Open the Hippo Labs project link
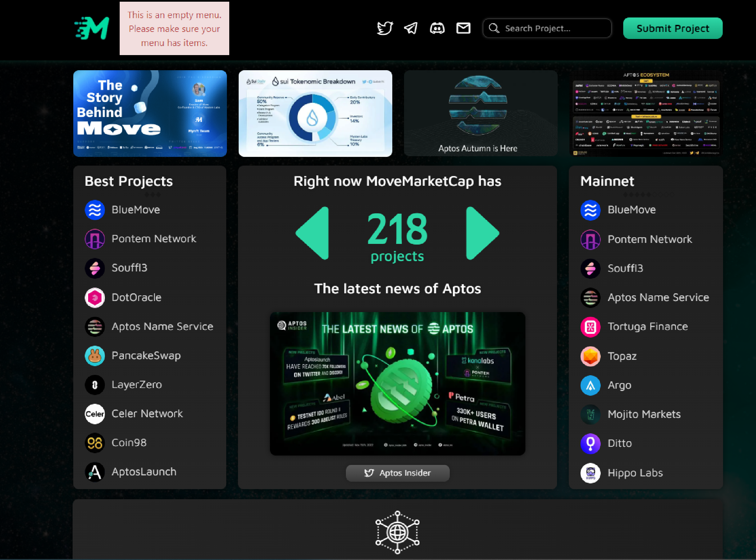Image resolution: width=756 pixels, height=560 pixels. coord(635,473)
